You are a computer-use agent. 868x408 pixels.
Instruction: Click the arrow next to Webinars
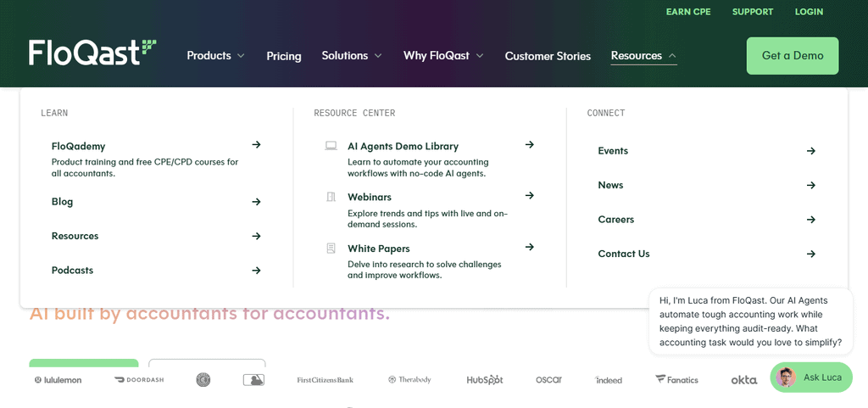tap(530, 195)
